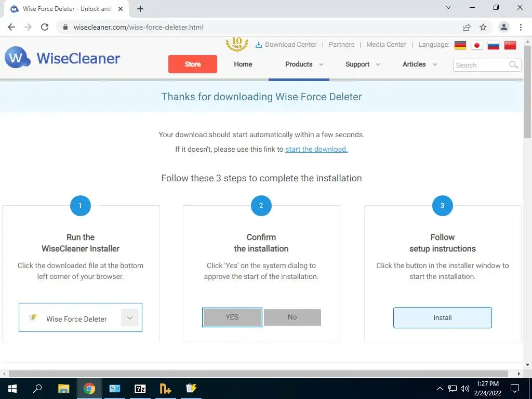Click the browser back arrow
The image size is (532, 399).
[11, 27]
